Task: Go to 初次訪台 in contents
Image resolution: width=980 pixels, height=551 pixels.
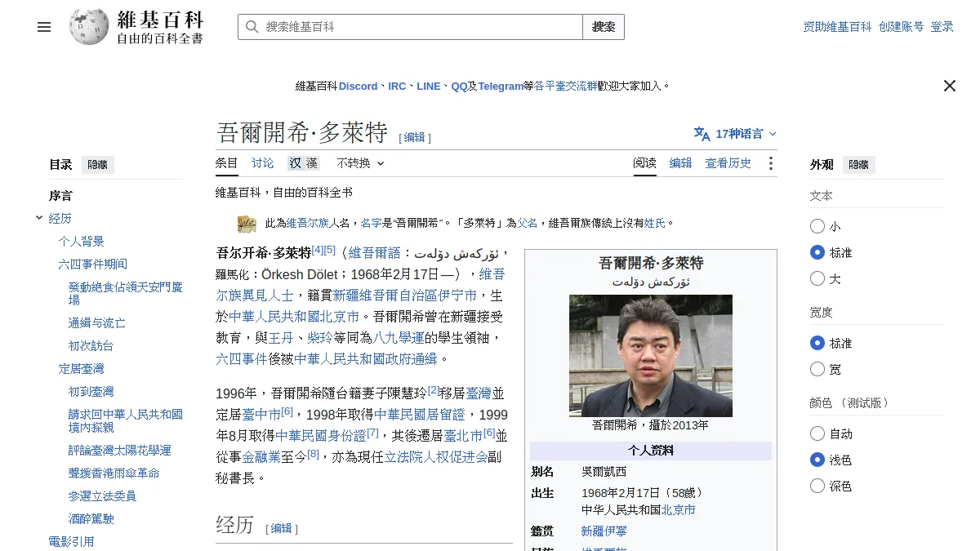Action: click(x=91, y=346)
